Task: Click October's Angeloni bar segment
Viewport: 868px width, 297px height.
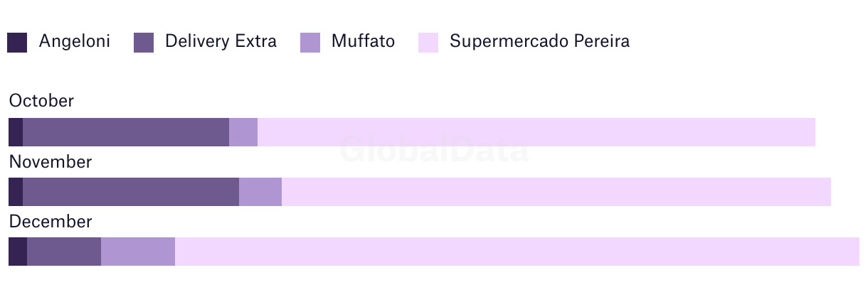Action: 16,132
